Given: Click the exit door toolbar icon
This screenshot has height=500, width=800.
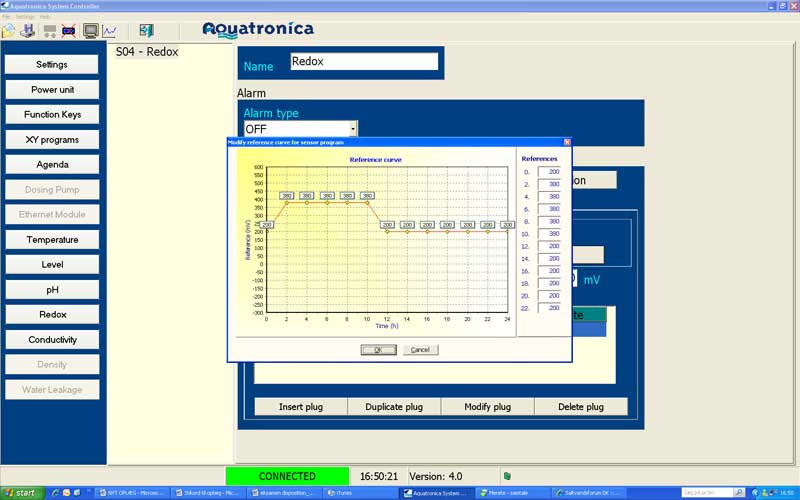Looking at the screenshot, I should tap(146, 31).
